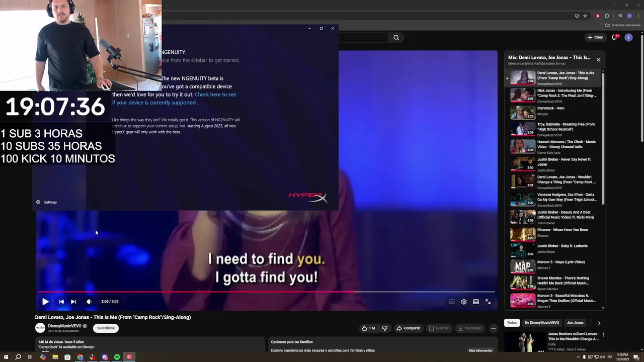Download the video via Descargar
The image size is (644, 362).
[x=469, y=328]
